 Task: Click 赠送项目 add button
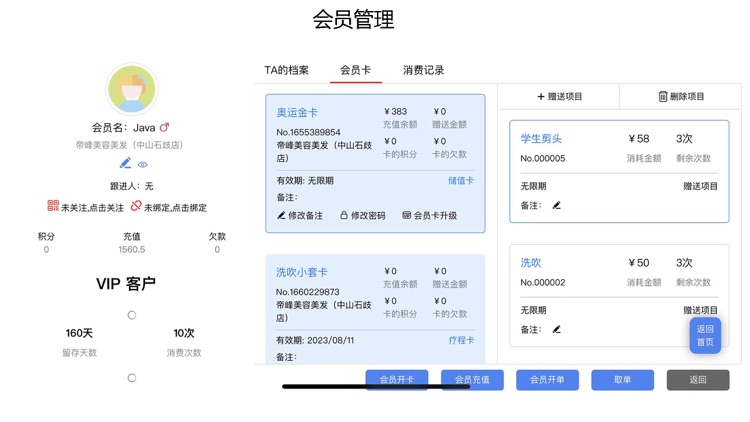(559, 97)
